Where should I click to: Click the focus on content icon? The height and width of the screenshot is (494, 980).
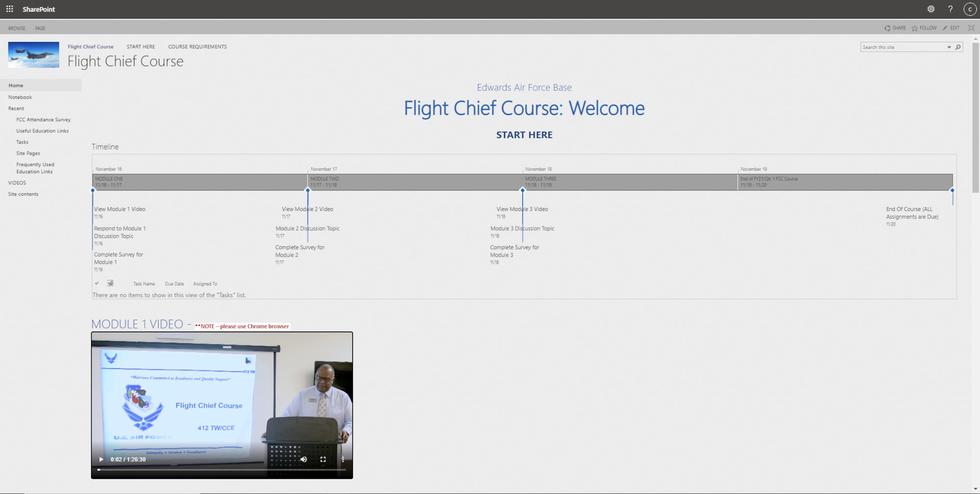pyautogui.click(x=971, y=28)
